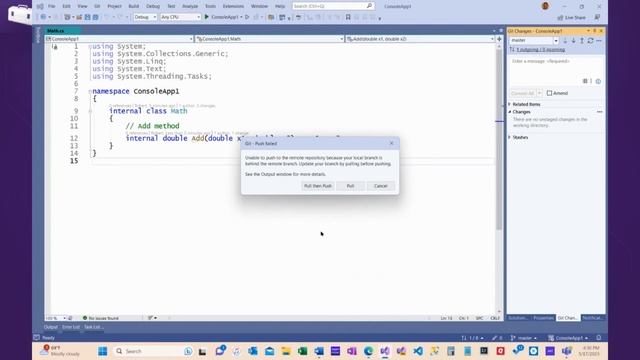Switch to the Properties bottom tab
640x360 pixels.
coord(543,318)
